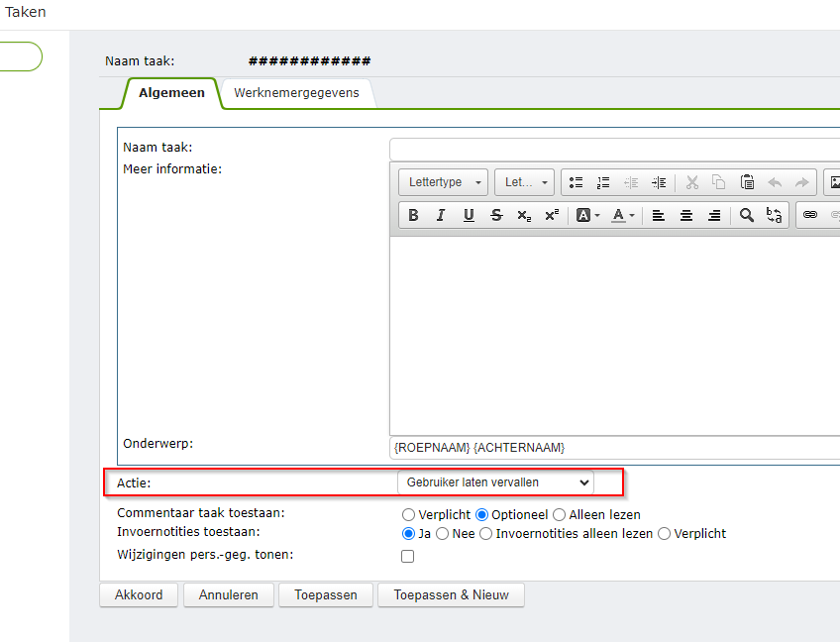Select Nee for Invoernotities toestaan
This screenshot has width=840, height=642.
(x=442, y=534)
